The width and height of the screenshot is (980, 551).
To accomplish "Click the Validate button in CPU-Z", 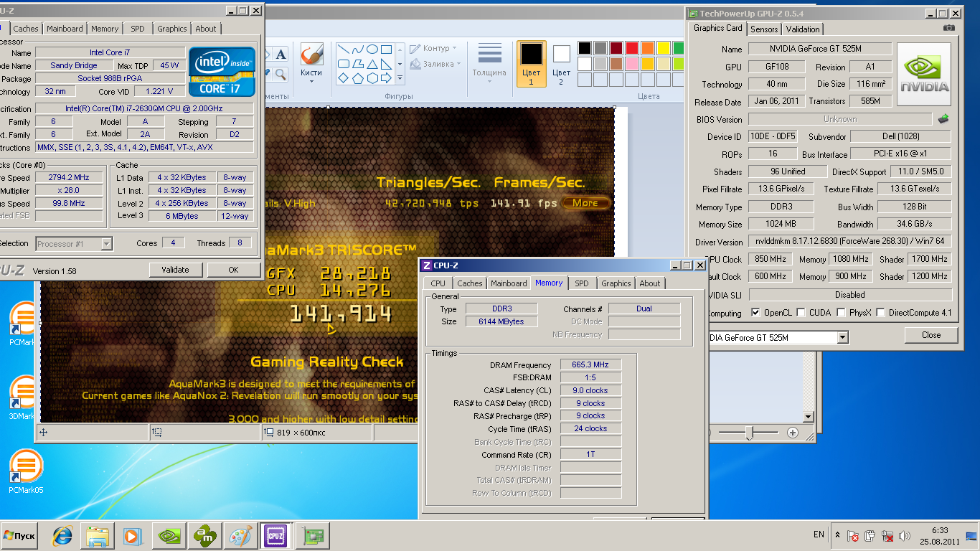I will click(x=176, y=270).
